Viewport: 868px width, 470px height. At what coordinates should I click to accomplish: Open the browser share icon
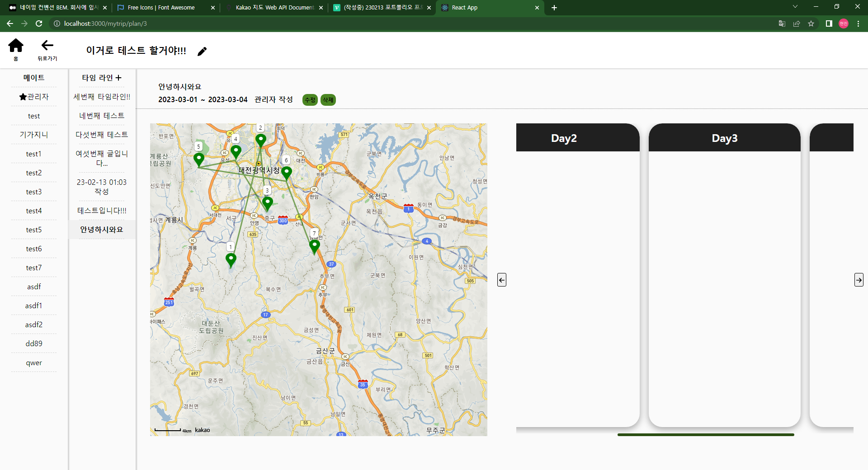click(x=797, y=23)
